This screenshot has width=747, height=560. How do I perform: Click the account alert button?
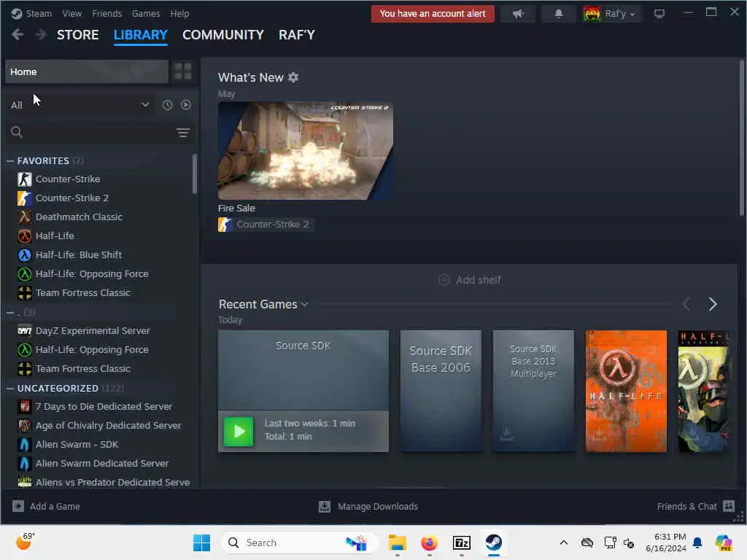point(433,14)
